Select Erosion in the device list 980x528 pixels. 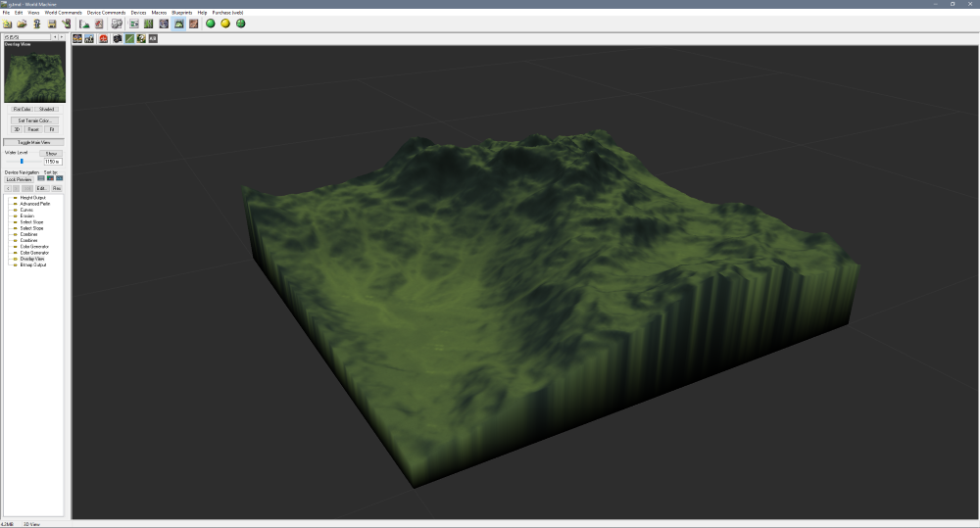coord(26,216)
